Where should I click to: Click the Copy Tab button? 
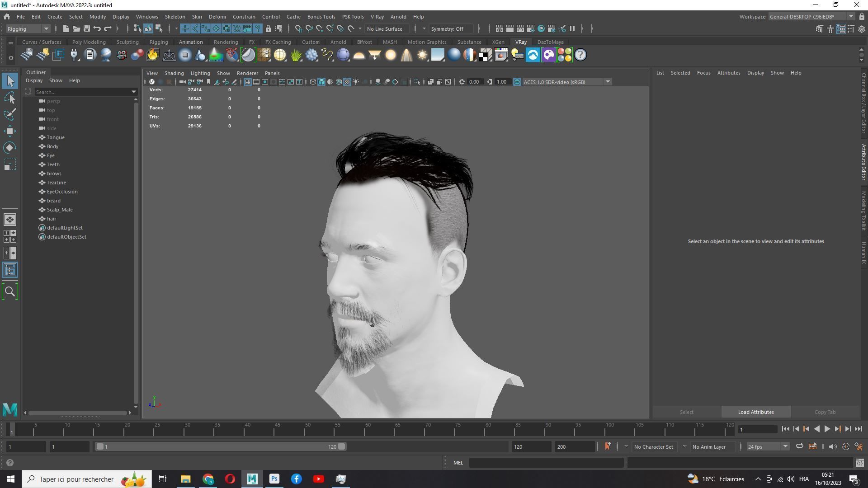[825, 412]
